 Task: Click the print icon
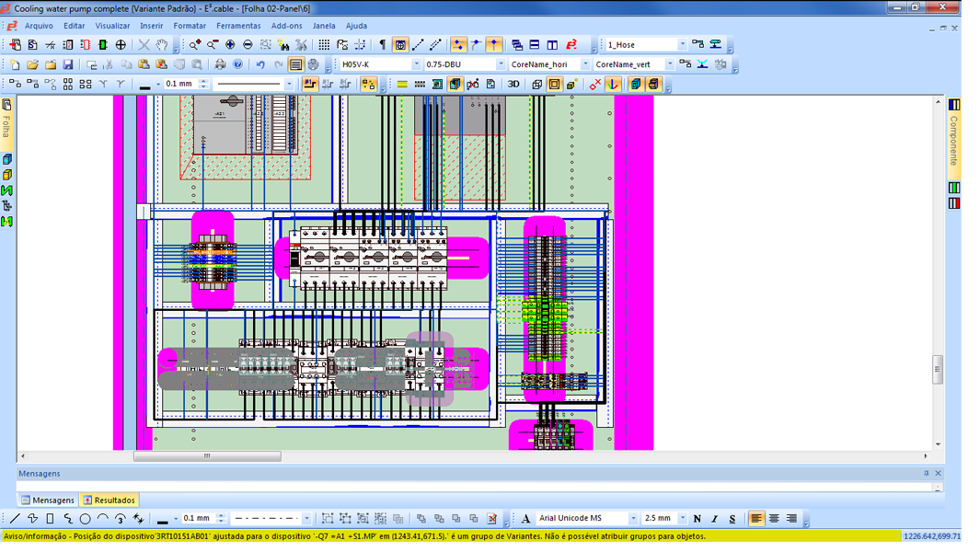point(220,64)
